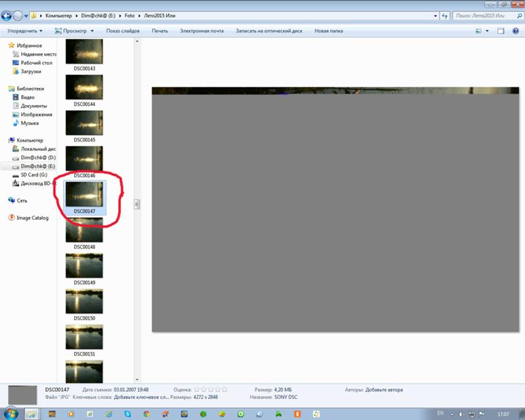The height and width of the screenshot is (420, 525).
Task: Select Компьютер in the navigation pane
Action: click(26, 140)
